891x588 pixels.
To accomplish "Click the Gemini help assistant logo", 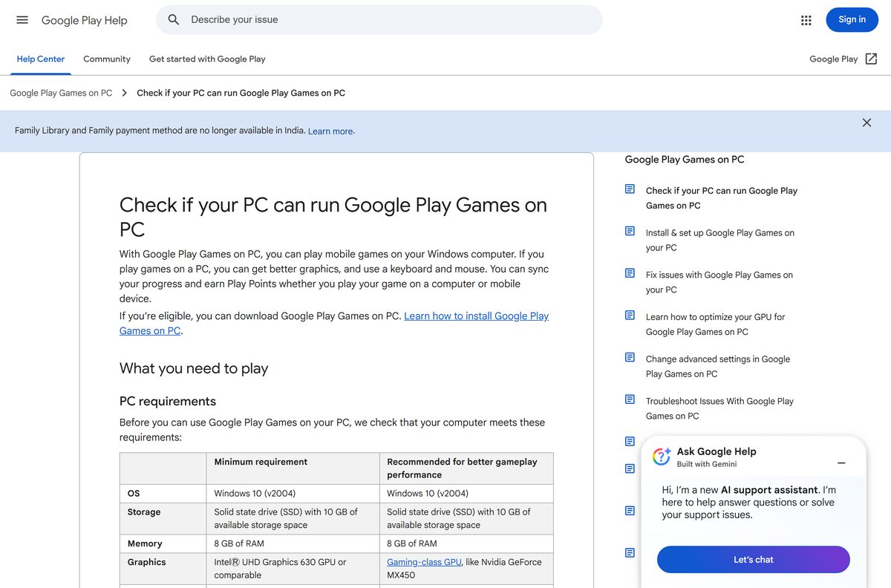I will (662, 457).
